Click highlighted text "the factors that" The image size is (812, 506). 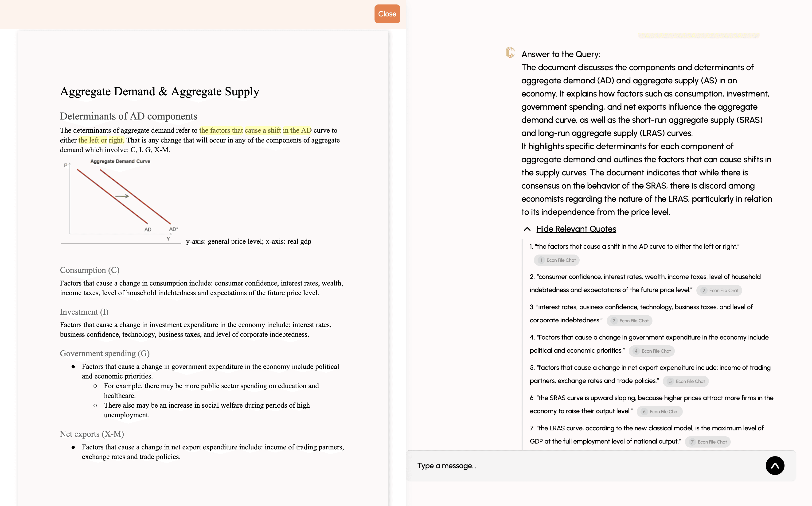point(221,130)
